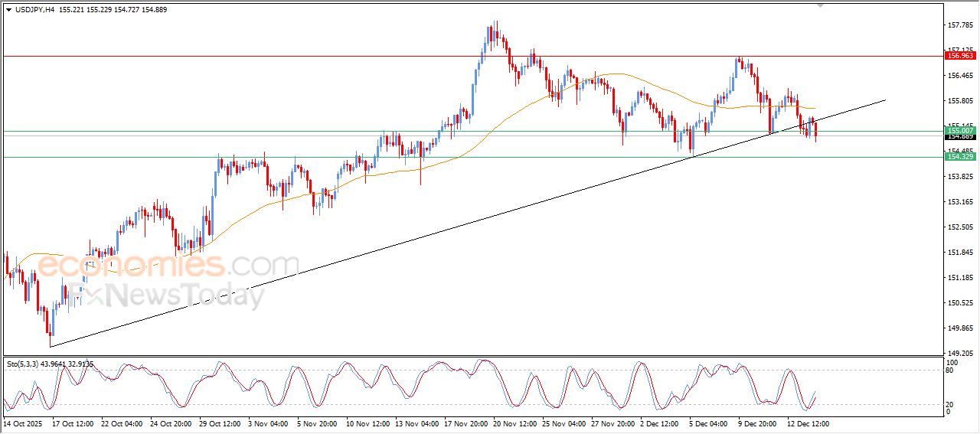Screen dimensions: 980x434
Task: Select the 12 Dec 12:00 time label
Action: click(809, 423)
